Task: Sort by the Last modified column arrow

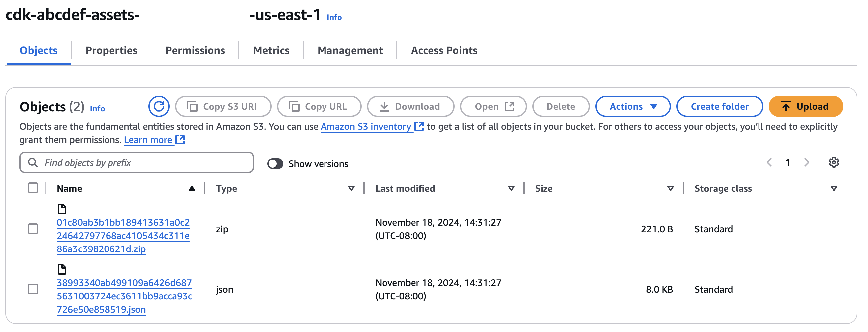Action: coord(511,188)
